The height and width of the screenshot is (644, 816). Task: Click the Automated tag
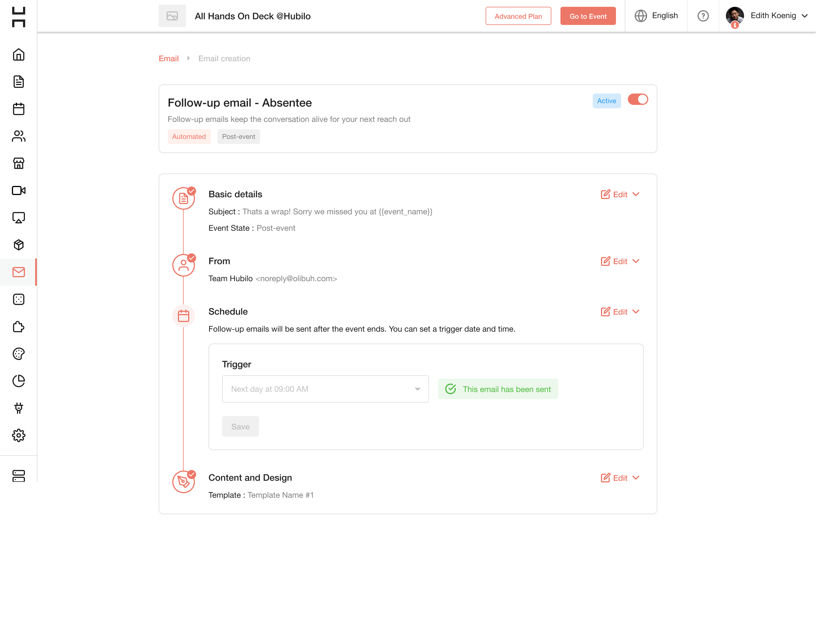pyautogui.click(x=189, y=137)
